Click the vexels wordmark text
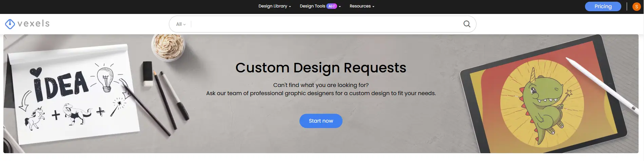The width and height of the screenshot is (644, 161). coord(34,23)
